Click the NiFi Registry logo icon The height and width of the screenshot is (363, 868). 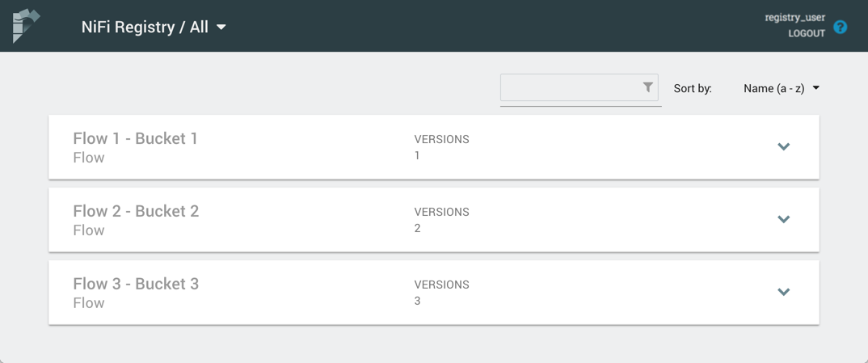26,26
